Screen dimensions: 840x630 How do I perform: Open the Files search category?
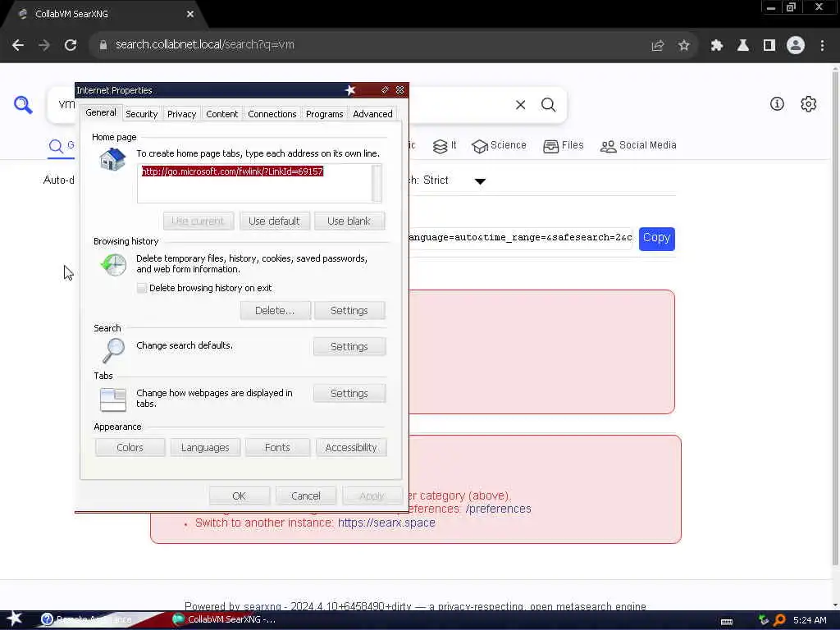coord(563,146)
